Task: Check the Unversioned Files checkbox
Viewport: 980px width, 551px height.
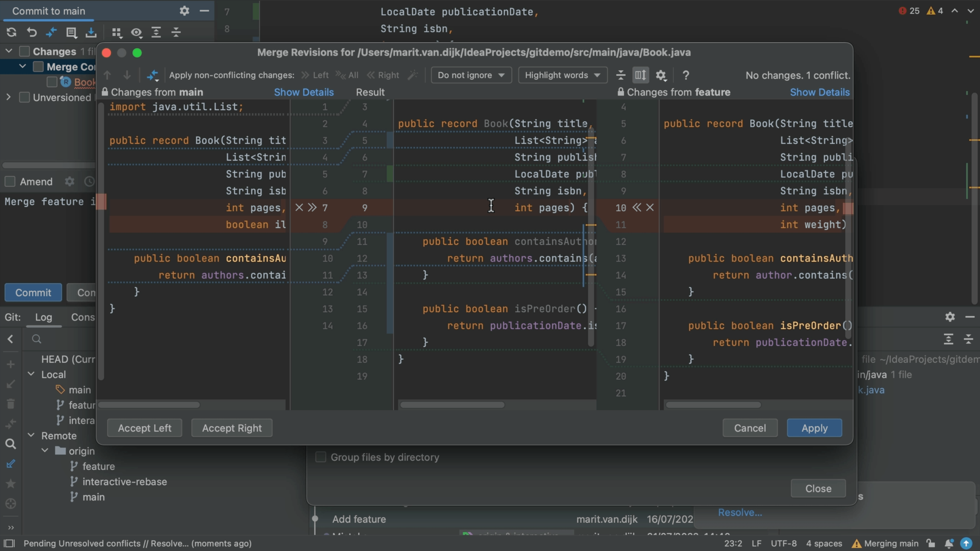Action: click(24, 97)
